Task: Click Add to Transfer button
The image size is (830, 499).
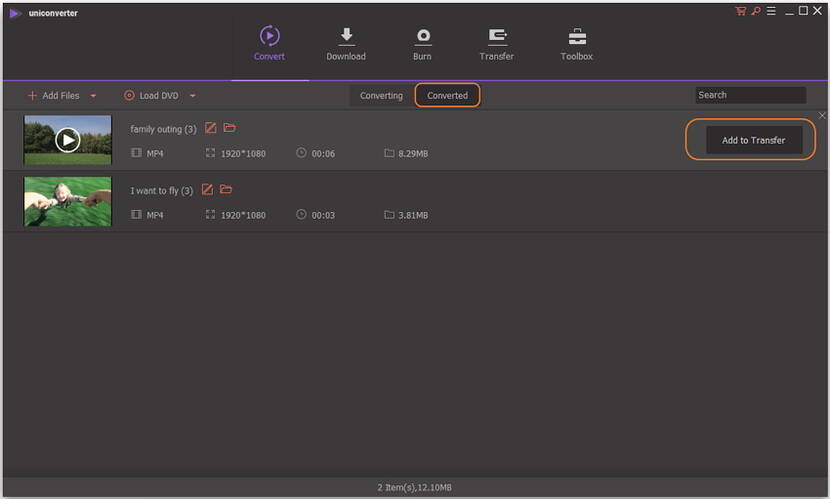Action: tap(754, 140)
